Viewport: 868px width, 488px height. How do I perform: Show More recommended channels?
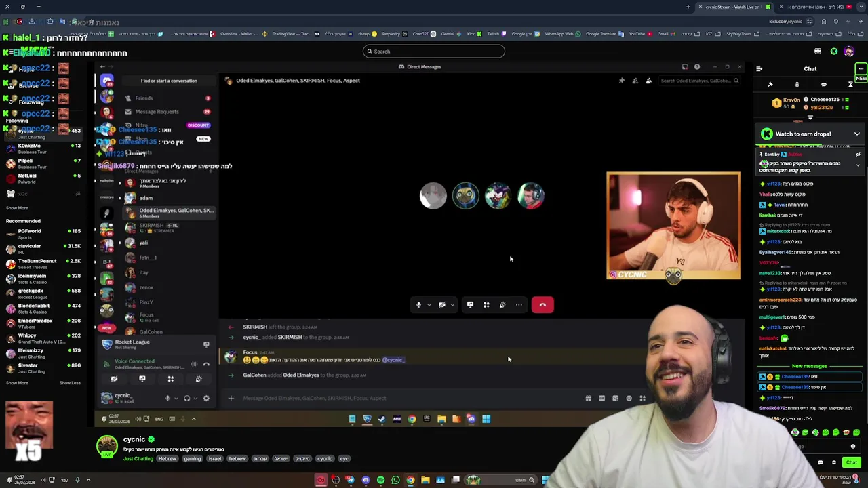[x=17, y=383]
